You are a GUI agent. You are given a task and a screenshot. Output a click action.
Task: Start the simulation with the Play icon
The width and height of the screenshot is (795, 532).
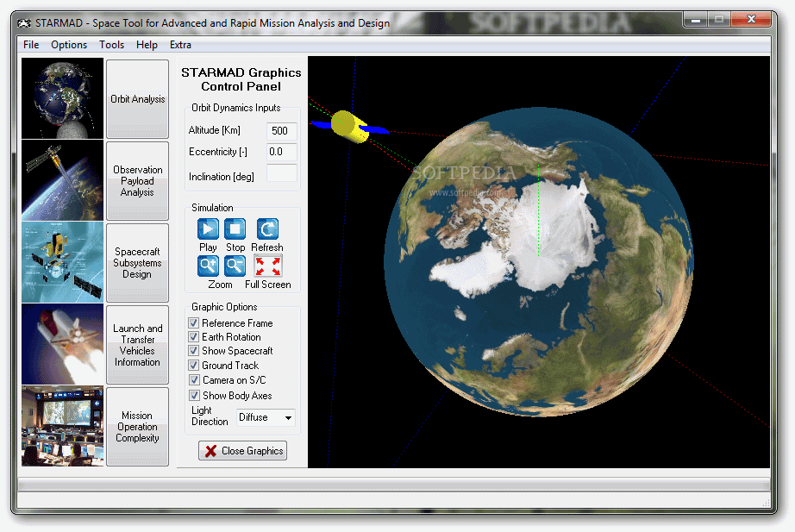point(208,229)
